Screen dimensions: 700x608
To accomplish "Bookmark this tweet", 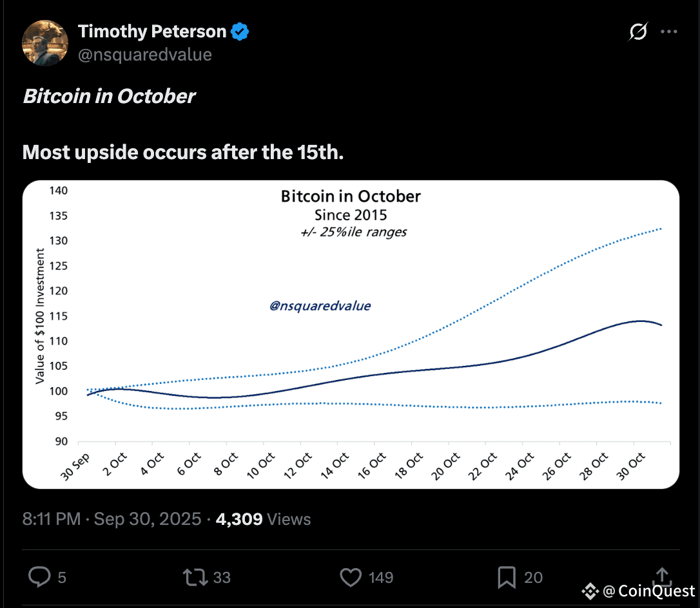I will 507,577.
